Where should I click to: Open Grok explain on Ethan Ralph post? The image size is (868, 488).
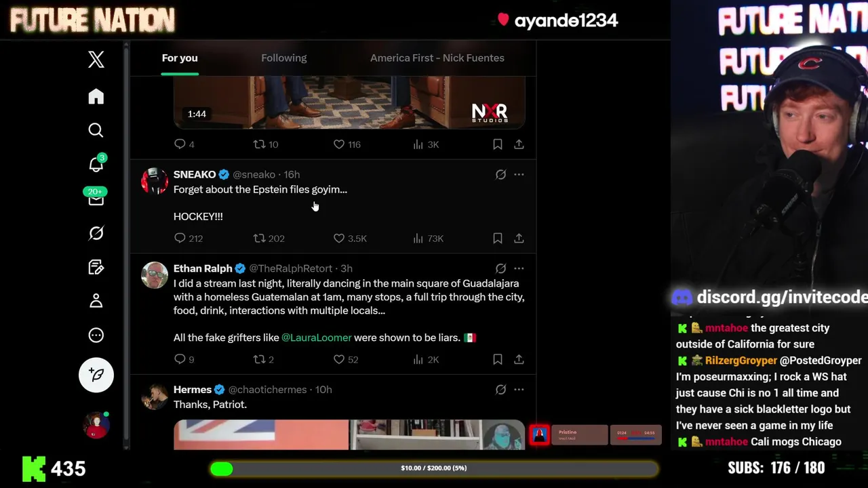(500, 268)
